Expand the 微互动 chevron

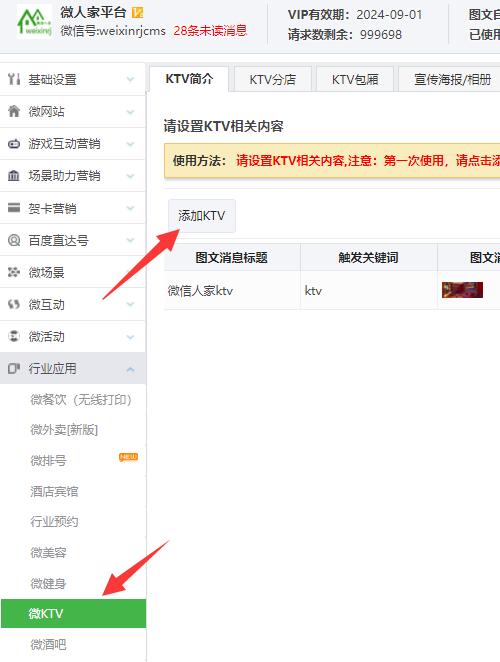pyautogui.click(x=130, y=304)
